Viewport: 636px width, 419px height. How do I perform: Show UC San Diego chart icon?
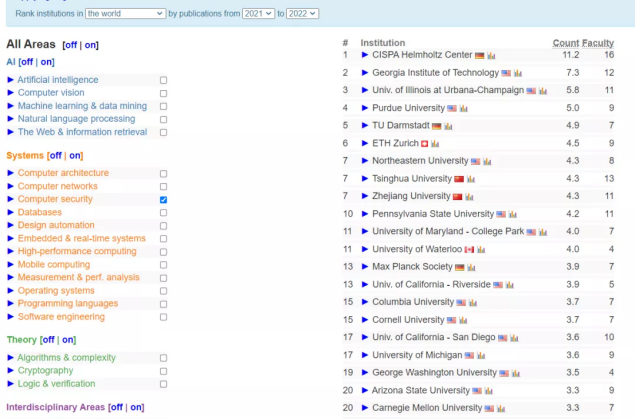point(514,338)
